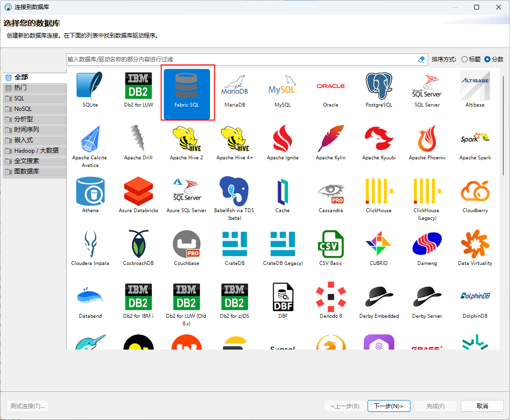This screenshot has height=420, width=510.
Task: Select the CSV Basic icon
Action: tap(330, 244)
